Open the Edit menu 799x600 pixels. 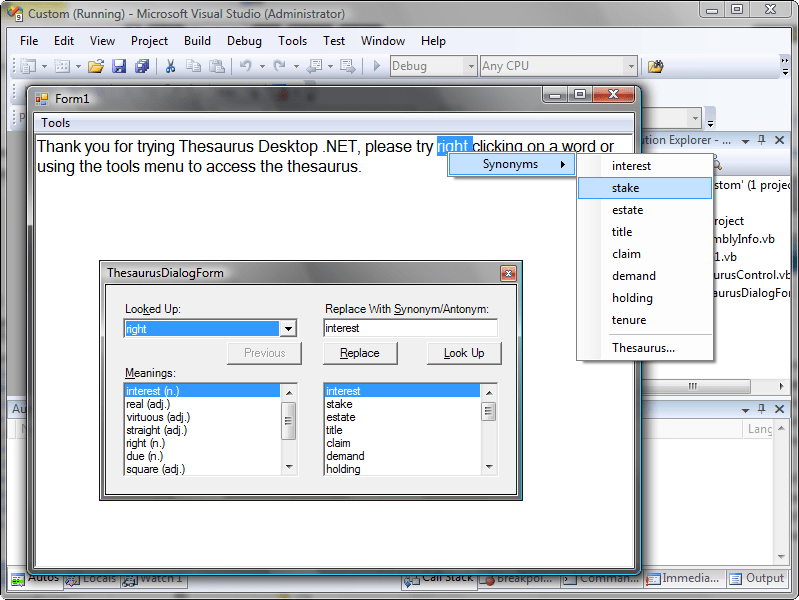pos(64,41)
